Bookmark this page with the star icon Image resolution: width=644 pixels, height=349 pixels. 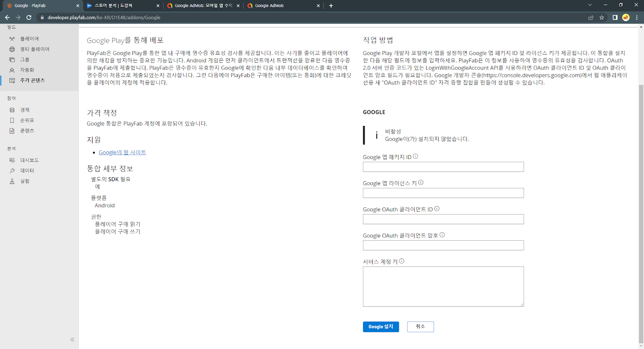[602, 17]
